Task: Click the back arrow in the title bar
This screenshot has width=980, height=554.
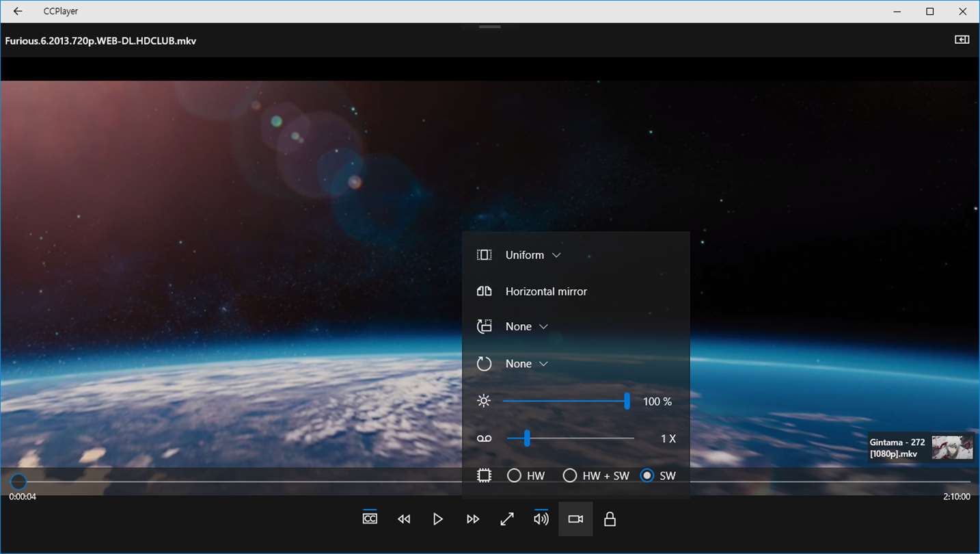Action: (18, 11)
